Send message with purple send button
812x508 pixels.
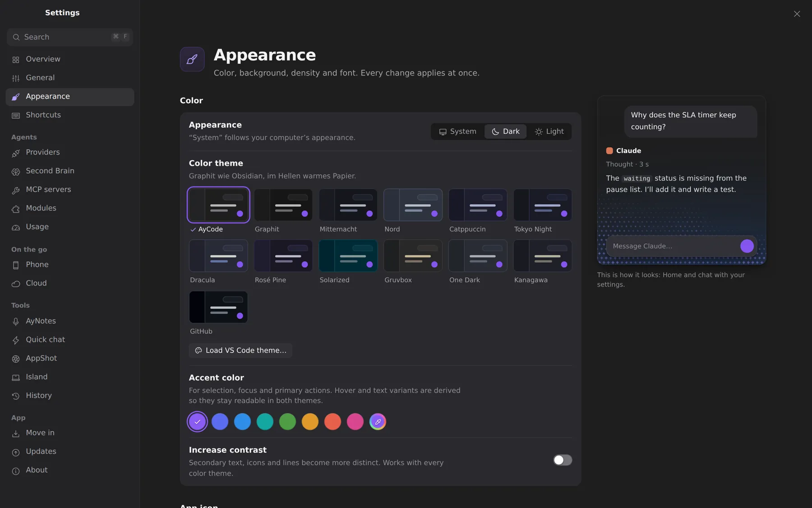coord(747,246)
